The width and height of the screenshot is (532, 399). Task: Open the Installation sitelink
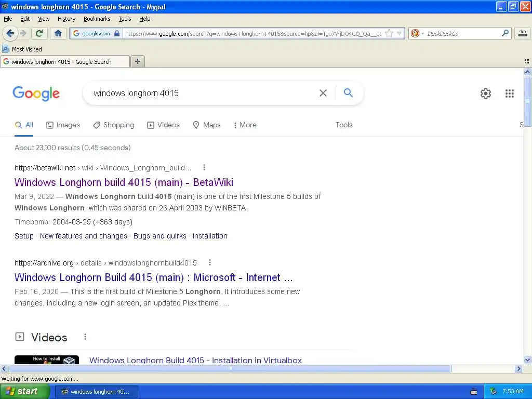tap(210, 236)
